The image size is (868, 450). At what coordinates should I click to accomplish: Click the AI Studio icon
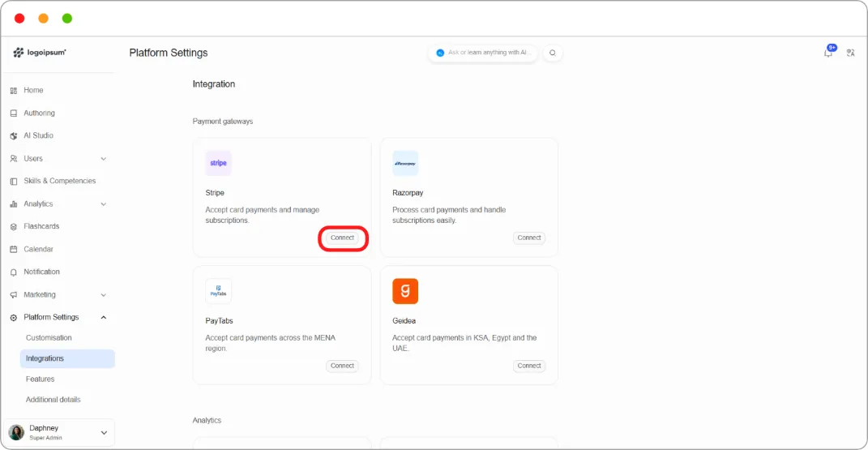point(14,135)
